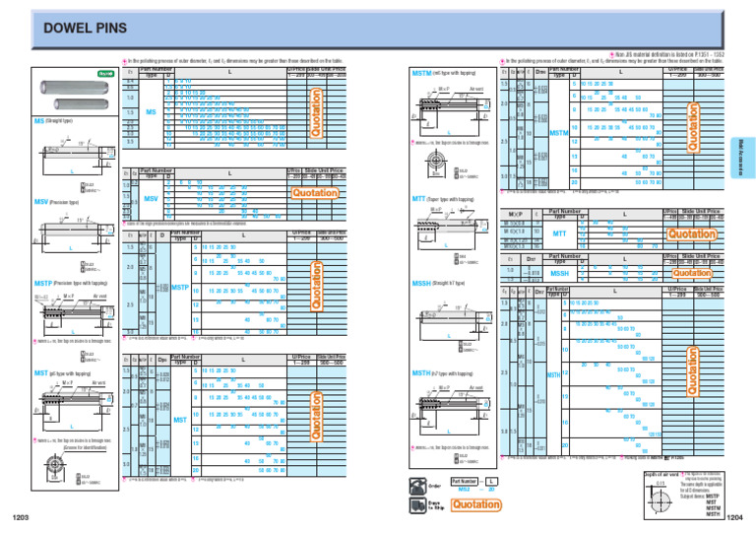
Task: Click the Depth of air vent diagram
Action: click(x=660, y=499)
